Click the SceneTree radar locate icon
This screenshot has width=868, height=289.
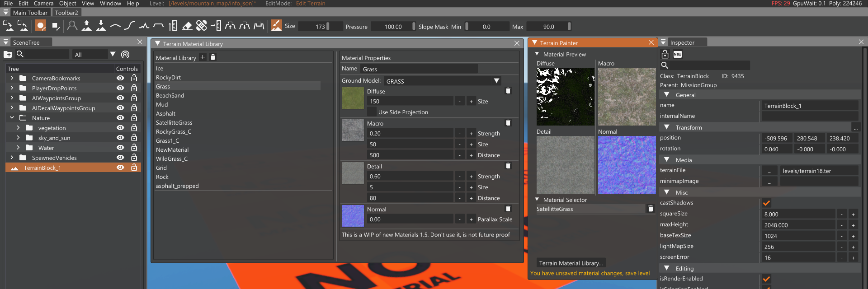pos(125,54)
